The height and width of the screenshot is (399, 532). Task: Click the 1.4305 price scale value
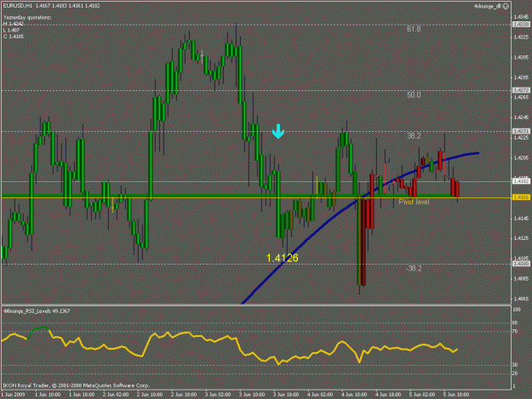(522, 57)
